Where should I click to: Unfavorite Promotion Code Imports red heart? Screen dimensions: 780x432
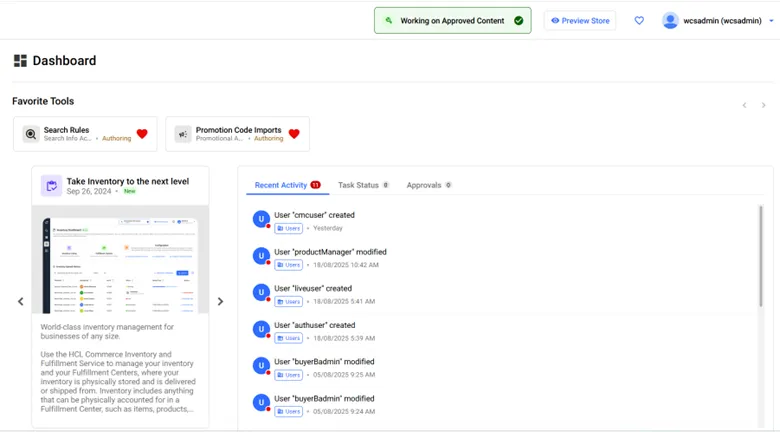tap(294, 134)
